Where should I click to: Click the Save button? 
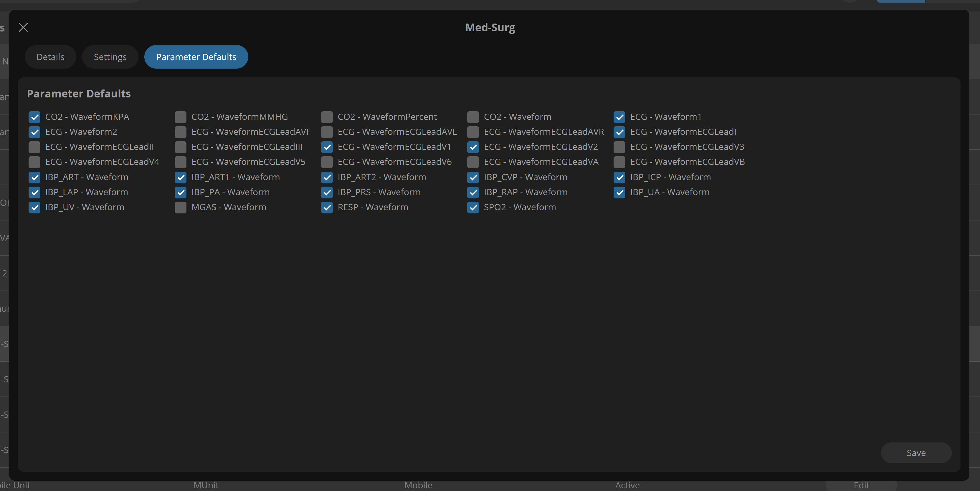click(916, 453)
